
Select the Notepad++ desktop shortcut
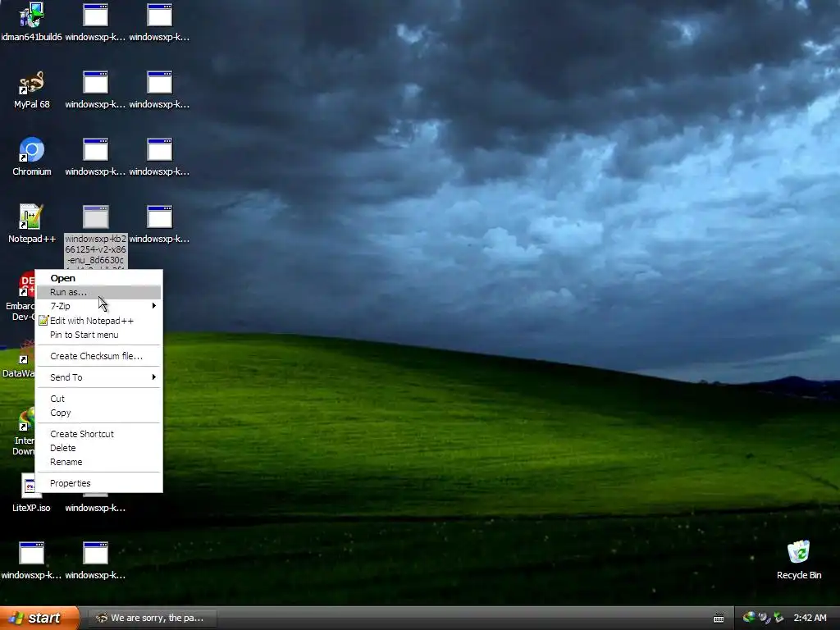pos(31,217)
